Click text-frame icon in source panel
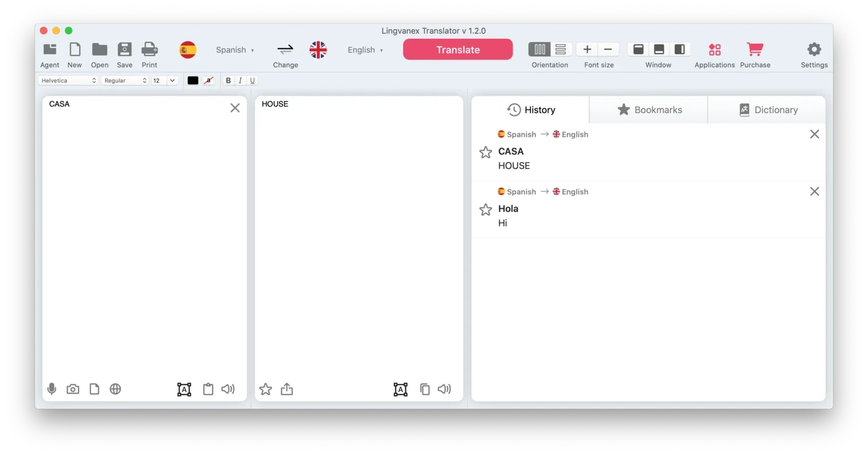868x455 pixels. tap(184, 389)
